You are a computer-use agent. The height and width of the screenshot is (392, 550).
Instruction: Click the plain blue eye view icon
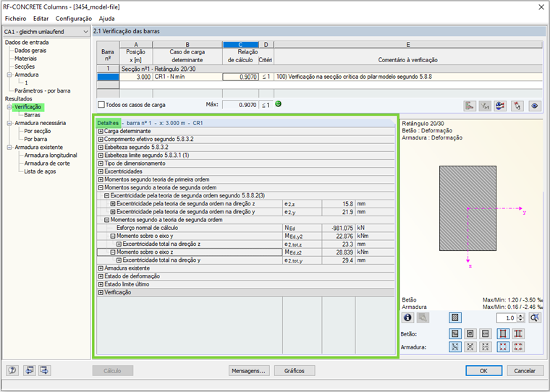click(535, 106)
